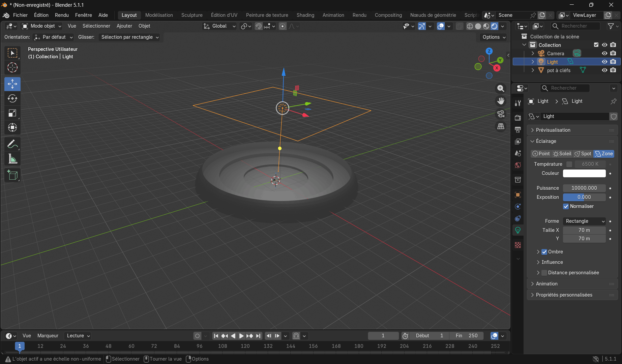Switch to the Modélisation workspace tab
The image size is (622, 364).
pyautogui.click(x=159, y=15)
